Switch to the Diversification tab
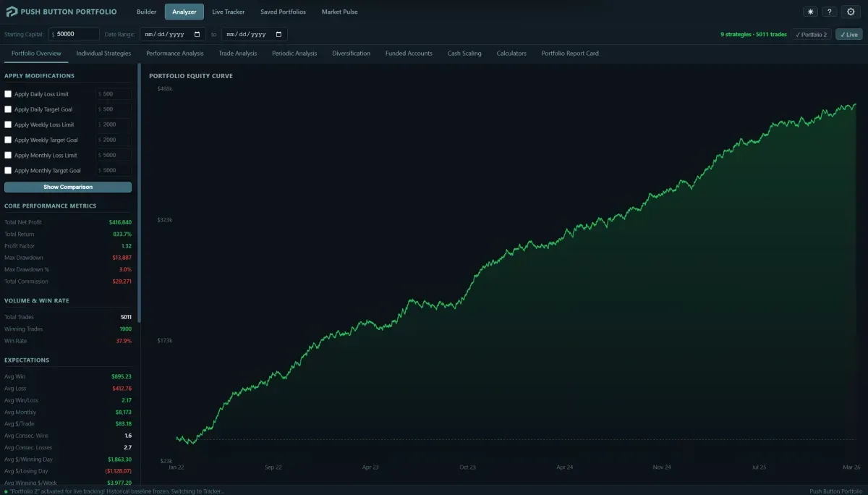This screenshot has height=495, width=868. click(351, 53)
